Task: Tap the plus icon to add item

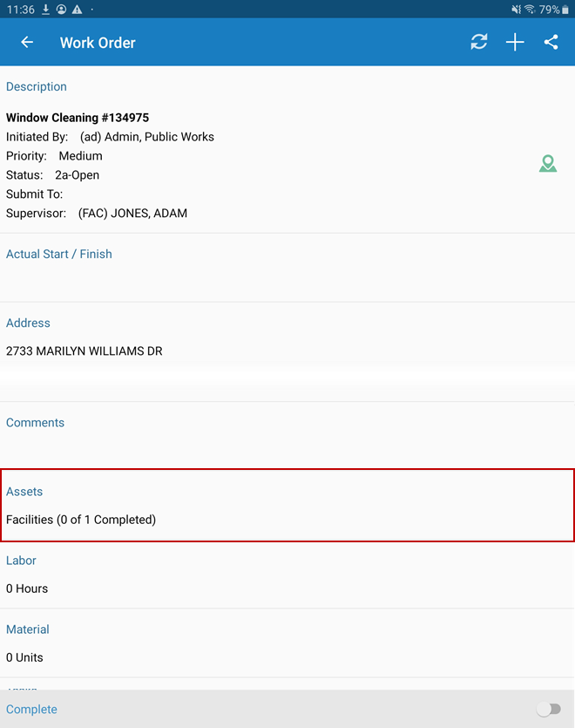Action: [515, 43]
